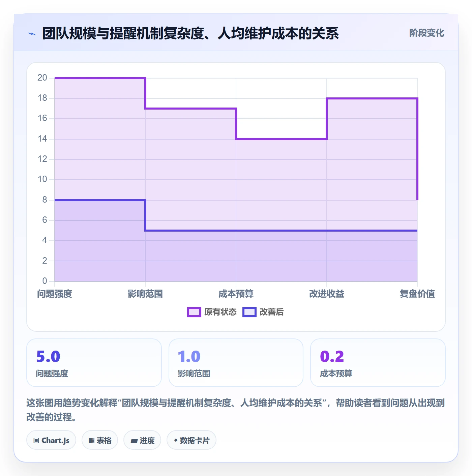The width and height of the screenshot is (472, 476).
Task: Open the 0.2 成本预算 stat card
Action: click(x=378, y=363)
